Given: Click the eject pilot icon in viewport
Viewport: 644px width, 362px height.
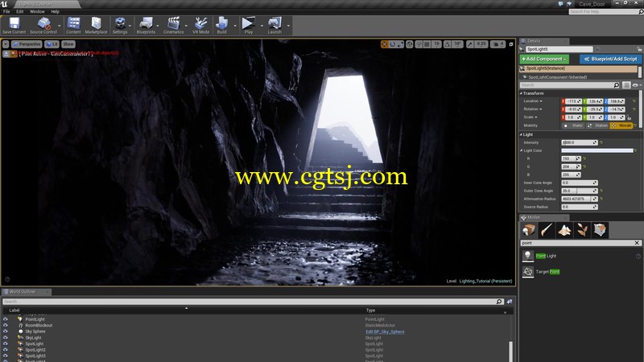Looking at the screenshot, I should (6, 54).
